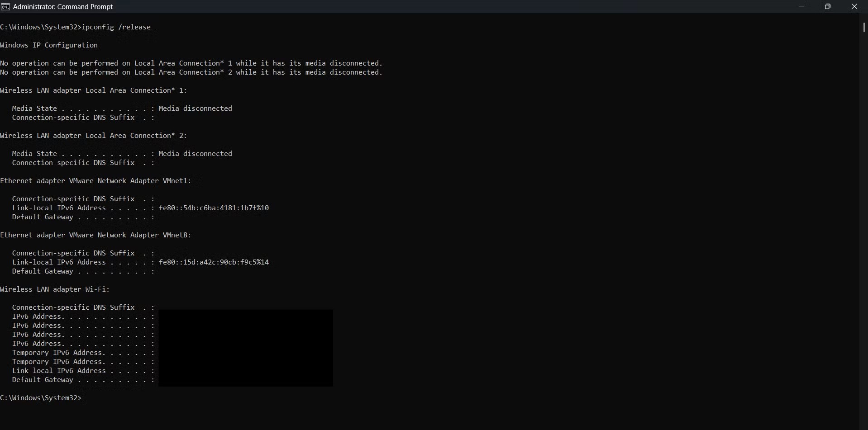Click the 'Ethernet adapter VMware Network Adapter VMnet1:' heading
The image size is (868, 430).
coord(95,181)
